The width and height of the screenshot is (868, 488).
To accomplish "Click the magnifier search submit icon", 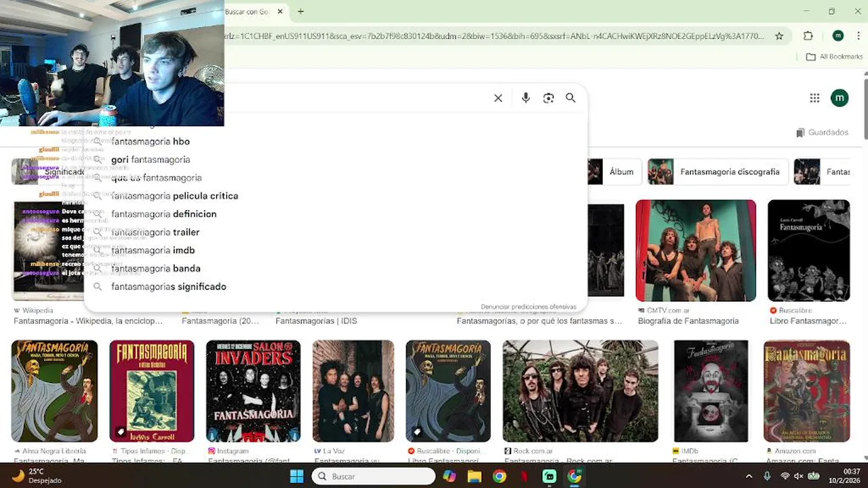I will click(x=570, y=98).
